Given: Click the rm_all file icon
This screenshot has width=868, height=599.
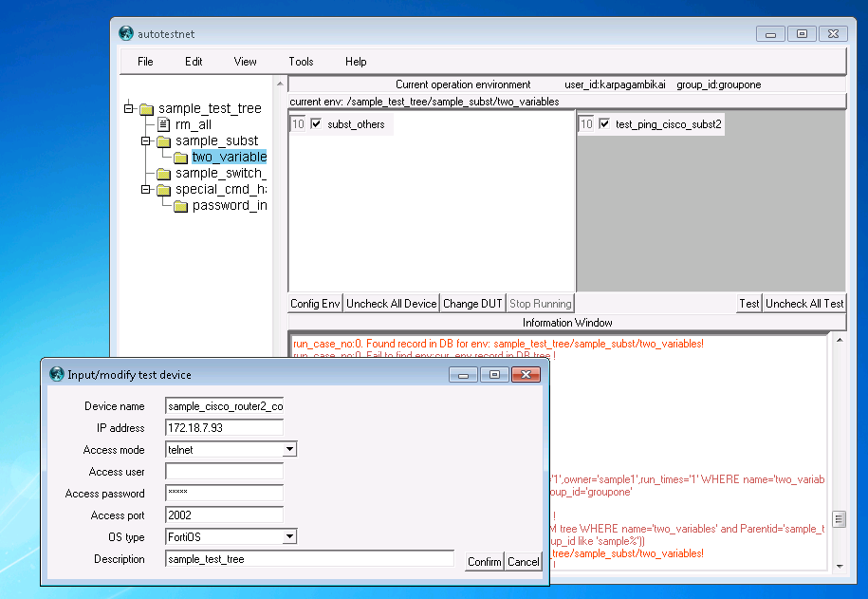Looking at the screenshot, I should (163, 125).
